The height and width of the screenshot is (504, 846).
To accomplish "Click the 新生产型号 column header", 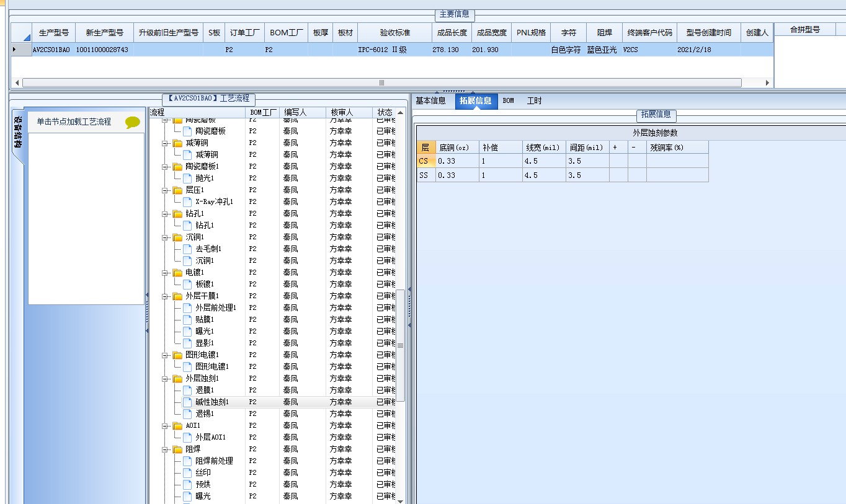I will [x=104, y=33].
